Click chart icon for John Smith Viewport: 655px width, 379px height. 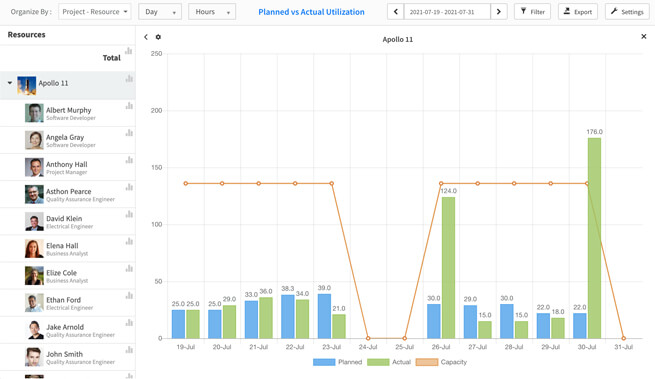pyautogui.click(x=129, y=350)
